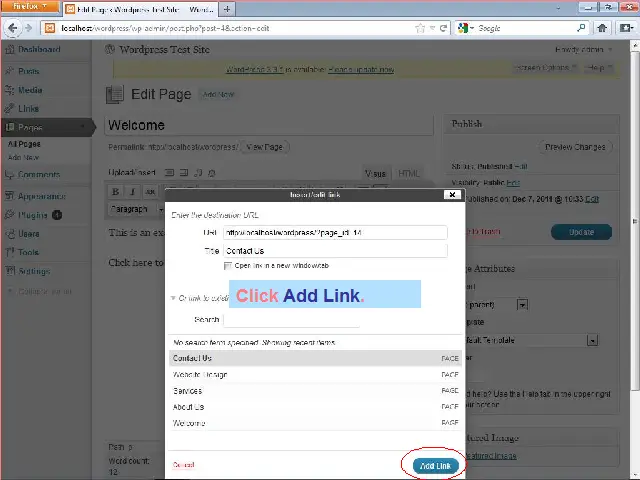Viewport: 640px width, 480px height.
Task: Toggle bold formatting in editor
Action: coord(116,191)
